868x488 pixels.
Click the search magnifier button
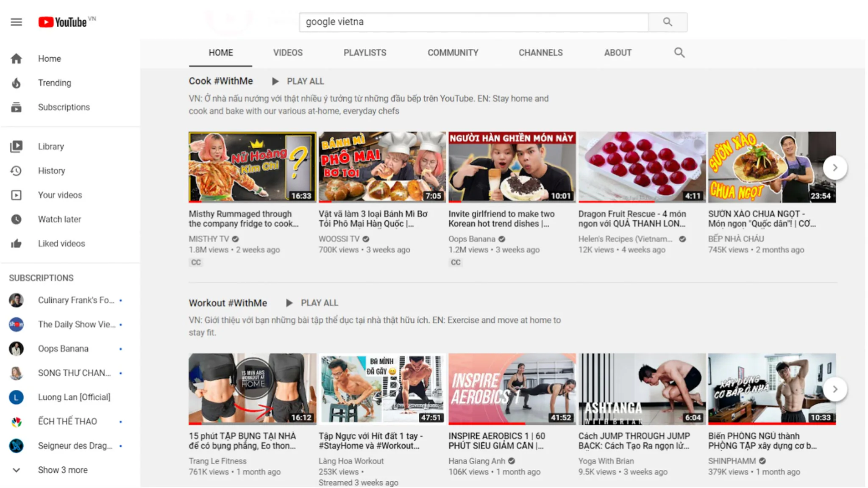tap(668, 22)
